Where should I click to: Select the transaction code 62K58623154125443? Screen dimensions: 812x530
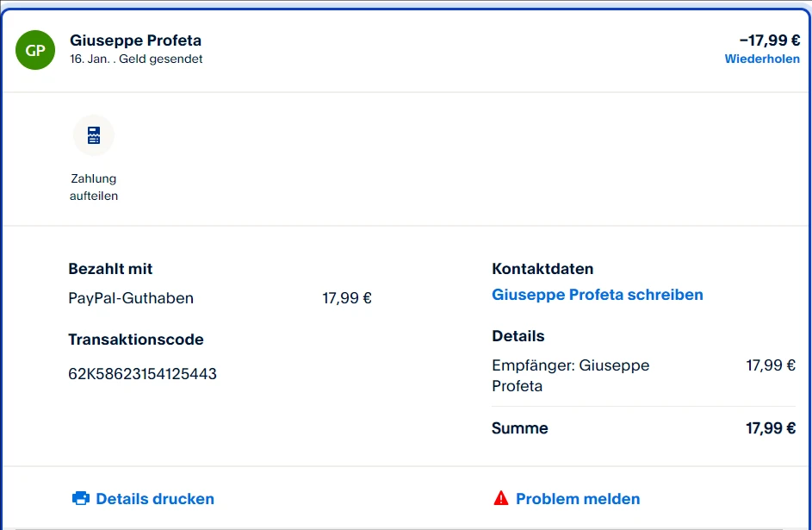coord(142,374)
